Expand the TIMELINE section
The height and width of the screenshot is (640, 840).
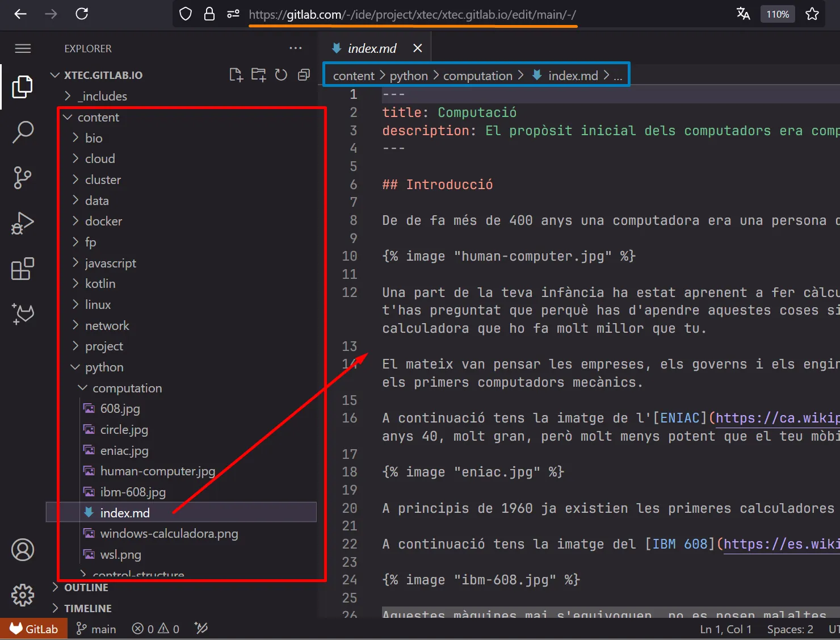[x=87, y=608]
